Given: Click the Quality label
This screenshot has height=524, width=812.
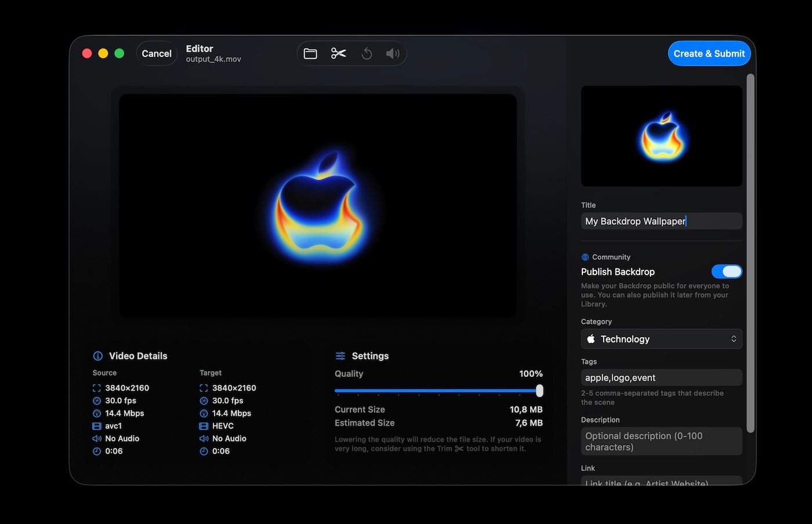Looking at the screenshot, I should 349,374.
